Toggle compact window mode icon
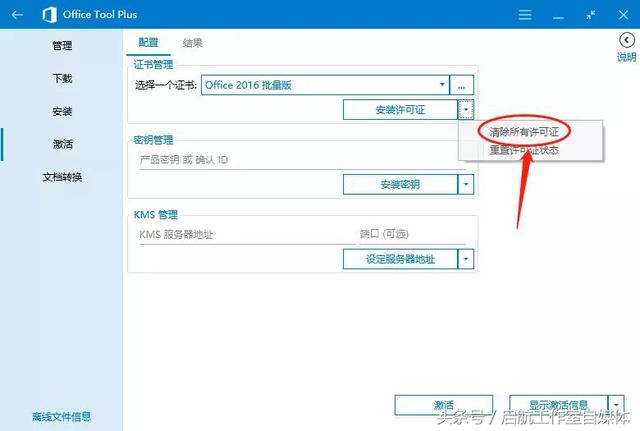 [591, 15]
